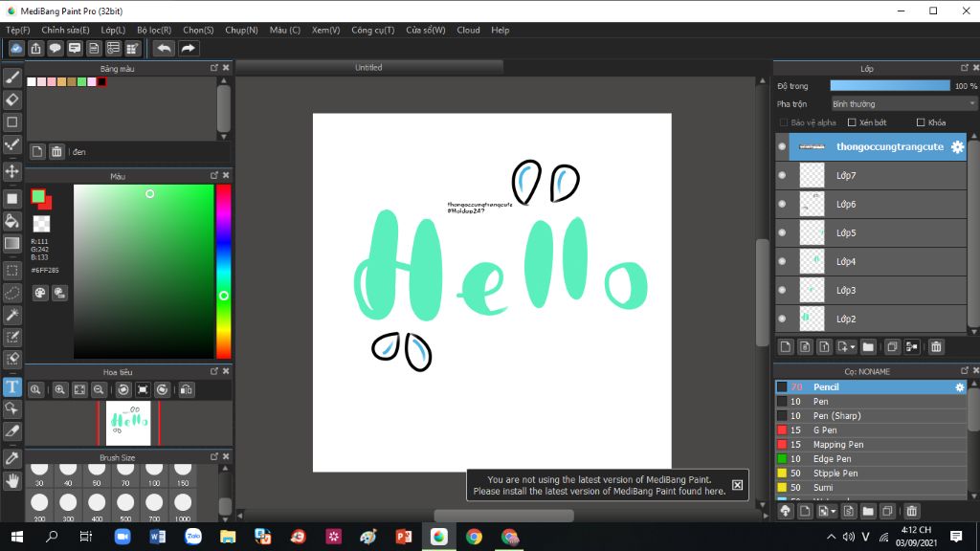Hide the Lớp5 layer

[x=782, y=232]
